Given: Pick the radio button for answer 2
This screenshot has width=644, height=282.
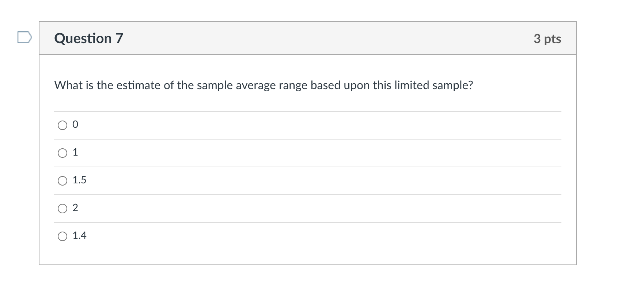Looking at the screenshot, I should pos(62,209).
